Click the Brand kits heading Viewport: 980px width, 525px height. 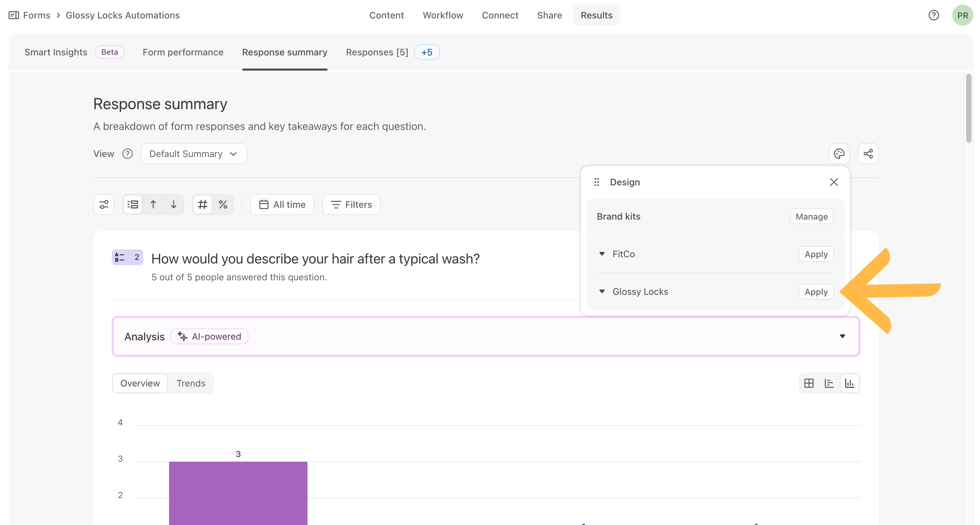(x=619, y=216)
